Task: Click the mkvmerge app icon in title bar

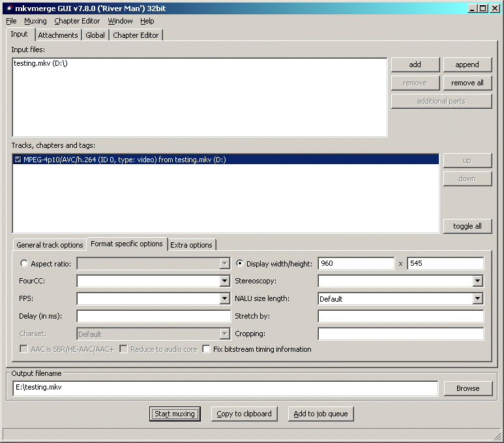Action: [x=8, y=8]
